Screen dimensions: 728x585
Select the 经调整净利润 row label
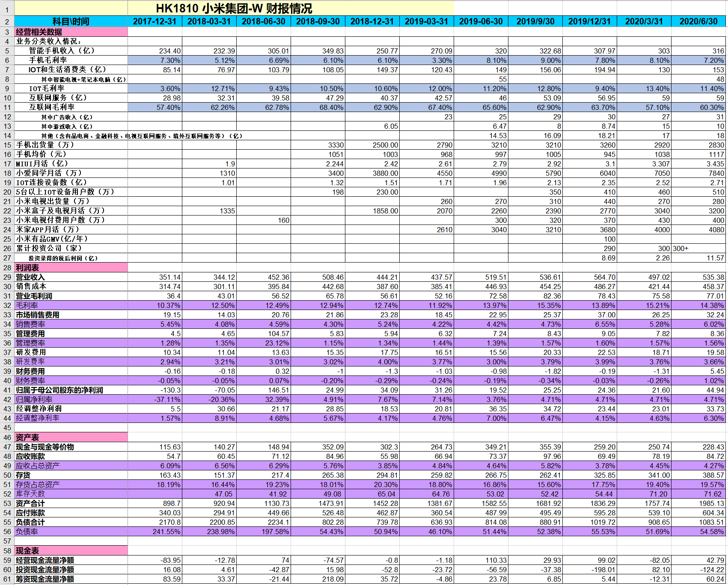71,409
